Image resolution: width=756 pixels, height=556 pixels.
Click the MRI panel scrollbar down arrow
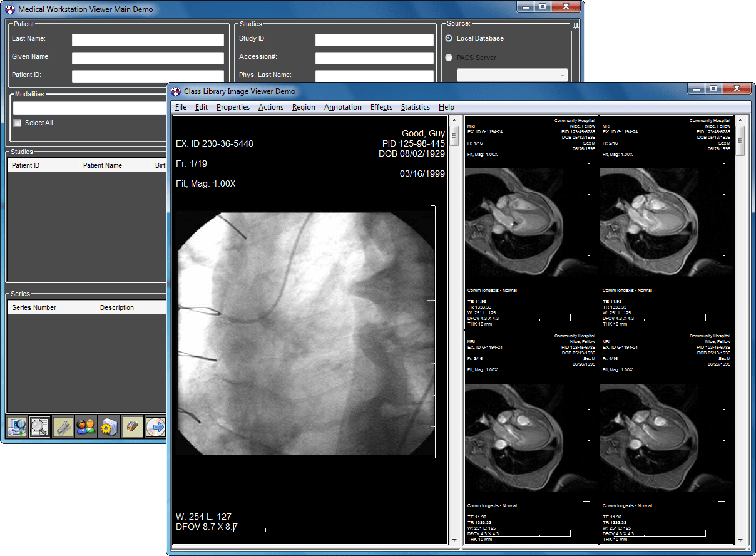tap(740, 540)
